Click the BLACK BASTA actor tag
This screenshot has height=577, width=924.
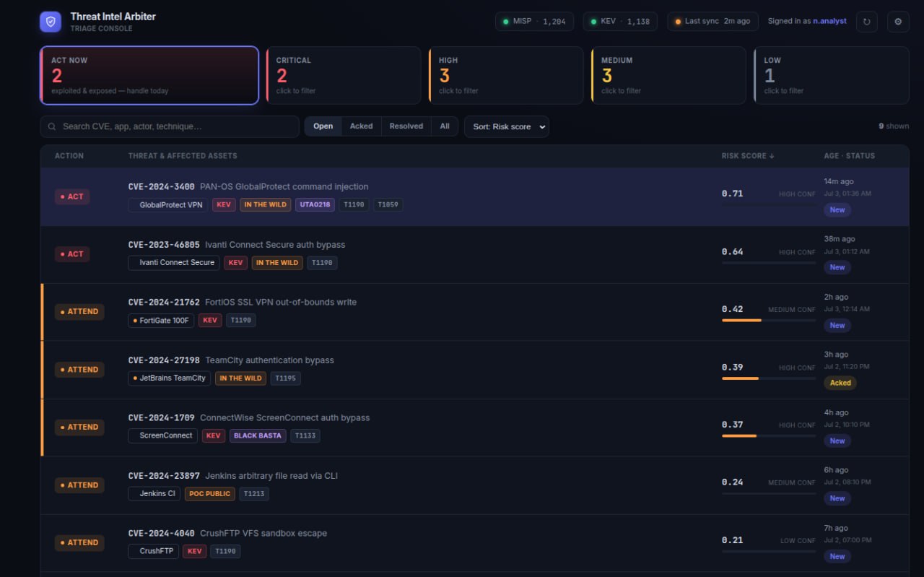(258, 435)
